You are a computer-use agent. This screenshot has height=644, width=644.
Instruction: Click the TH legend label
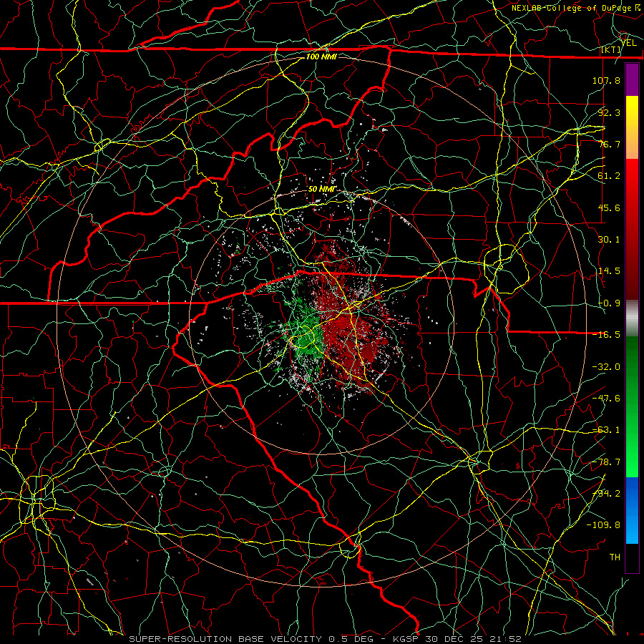pyautogui.click(x=615, y=557)
